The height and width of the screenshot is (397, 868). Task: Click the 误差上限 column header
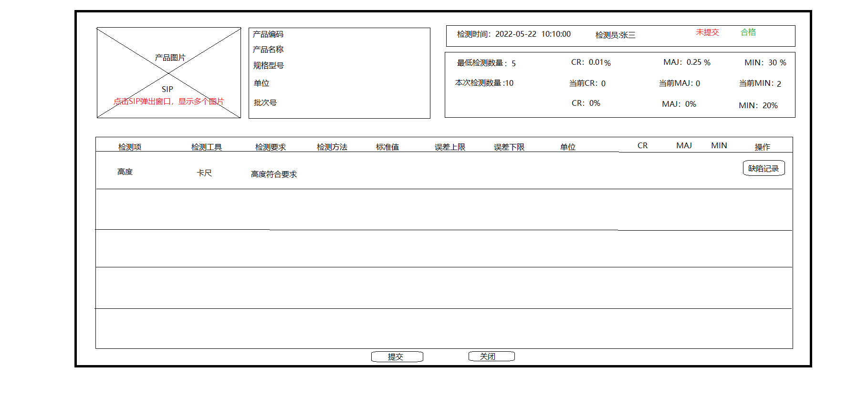tap(450, 147)
